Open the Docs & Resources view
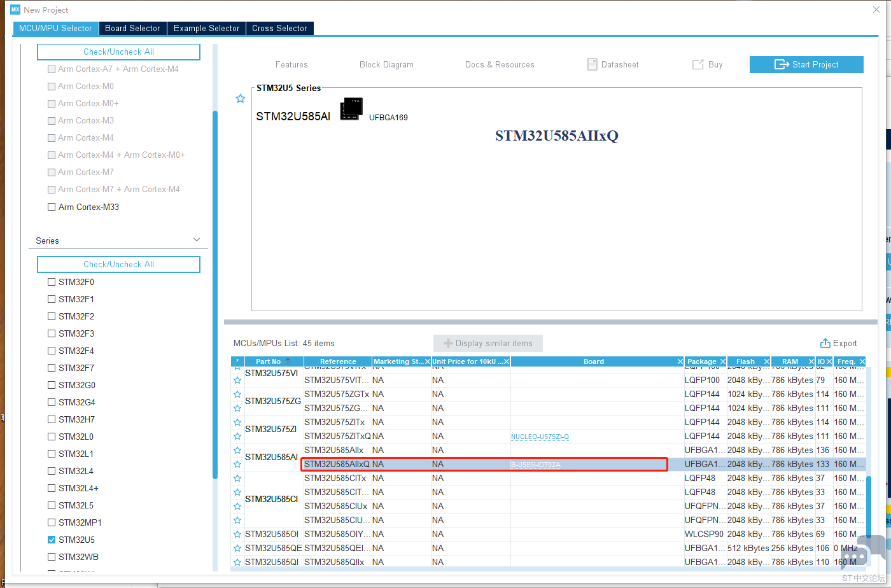The width and height of the screenshot is (891, 588). (x=500, y=64)
